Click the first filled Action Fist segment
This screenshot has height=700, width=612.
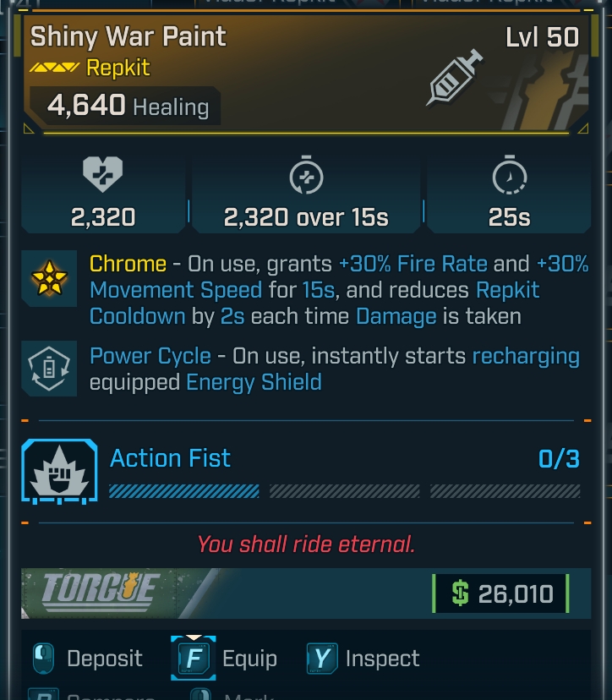point(184,491)
